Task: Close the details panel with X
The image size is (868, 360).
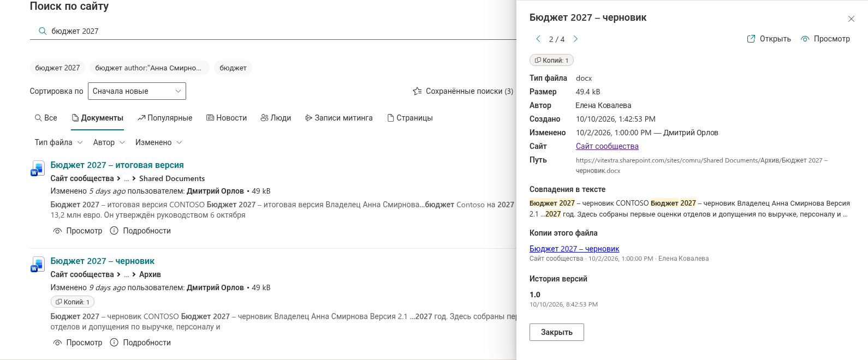Action: click(x=851, y=19)
